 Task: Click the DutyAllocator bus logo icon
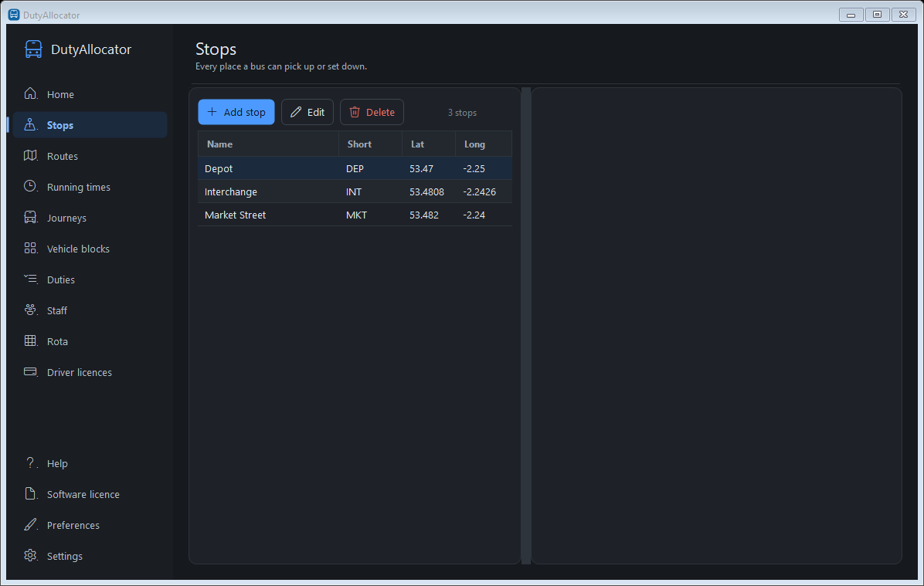33,49
